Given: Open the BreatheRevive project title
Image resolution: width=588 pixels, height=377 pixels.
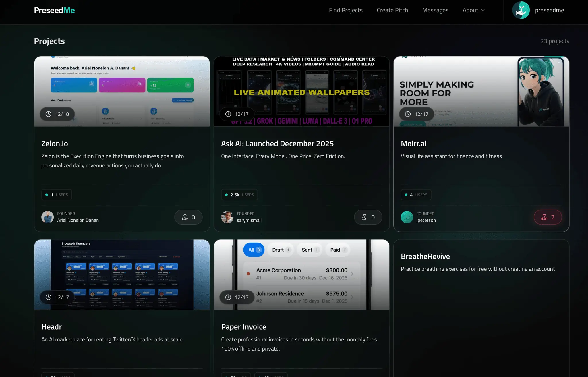Looking at the screenshot, I should [x=425, y=256].
